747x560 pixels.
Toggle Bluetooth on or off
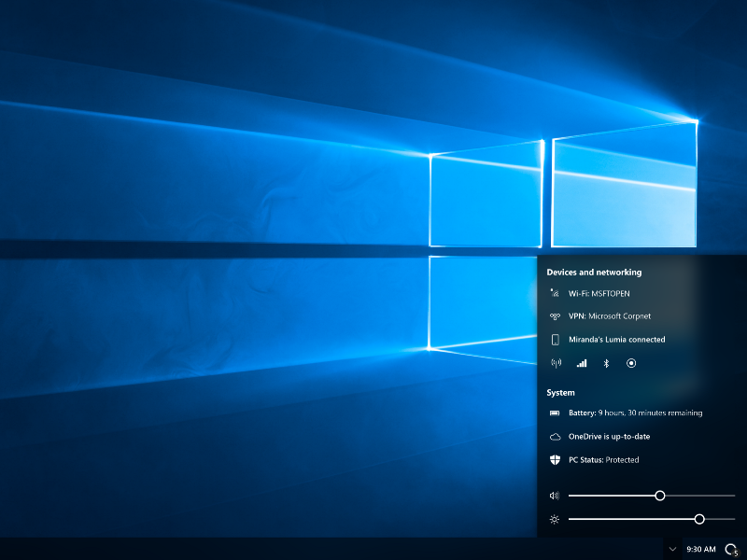point(605,363)
